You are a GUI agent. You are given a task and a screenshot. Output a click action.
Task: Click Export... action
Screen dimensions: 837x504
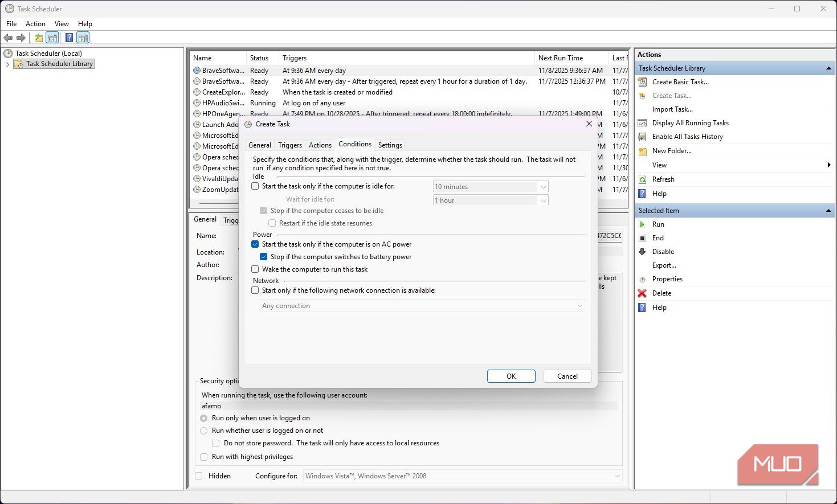tap(664, 265)
